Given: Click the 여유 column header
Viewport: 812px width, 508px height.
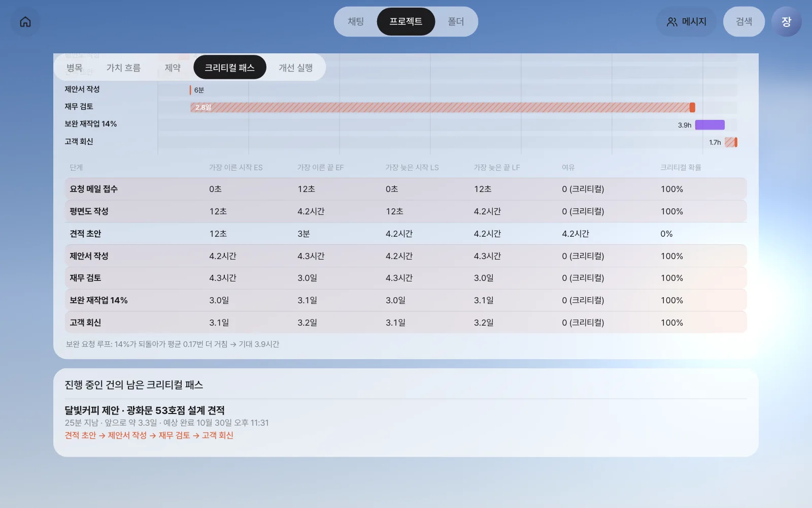Looking at the screenshot, I should coord(568,167).
